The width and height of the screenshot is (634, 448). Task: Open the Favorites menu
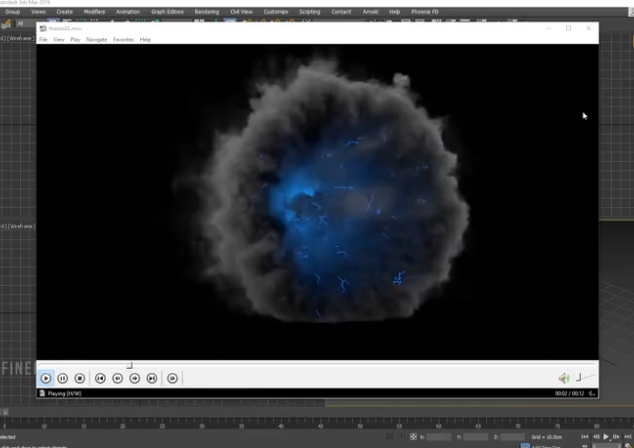[123, 40]
